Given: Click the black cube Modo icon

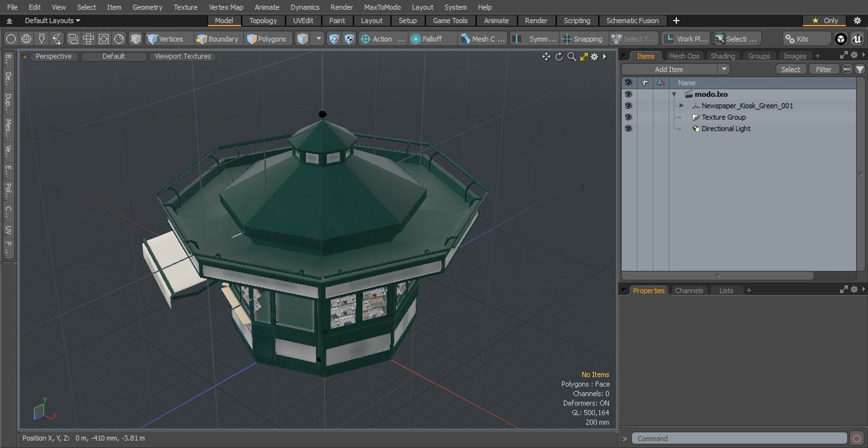Looking at the screenshot, I should point(840,39).
